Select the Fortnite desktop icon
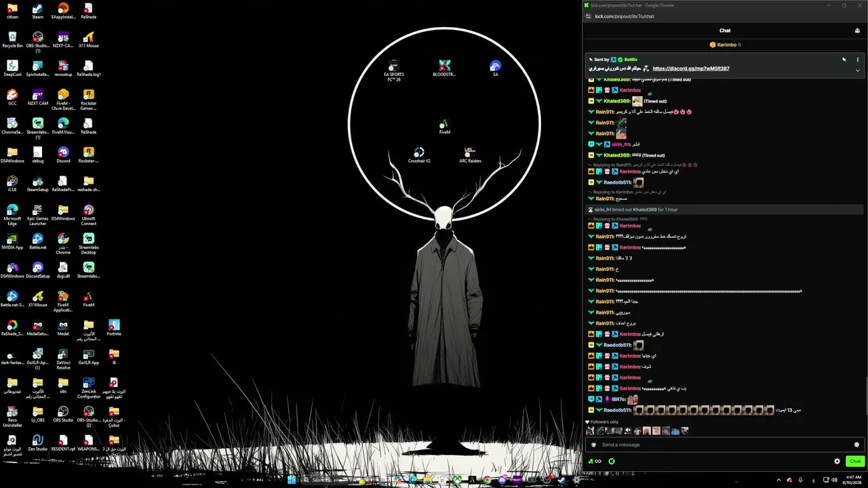Image resolution: width=868 pixels, height=488 pixels. coord(114,328)
